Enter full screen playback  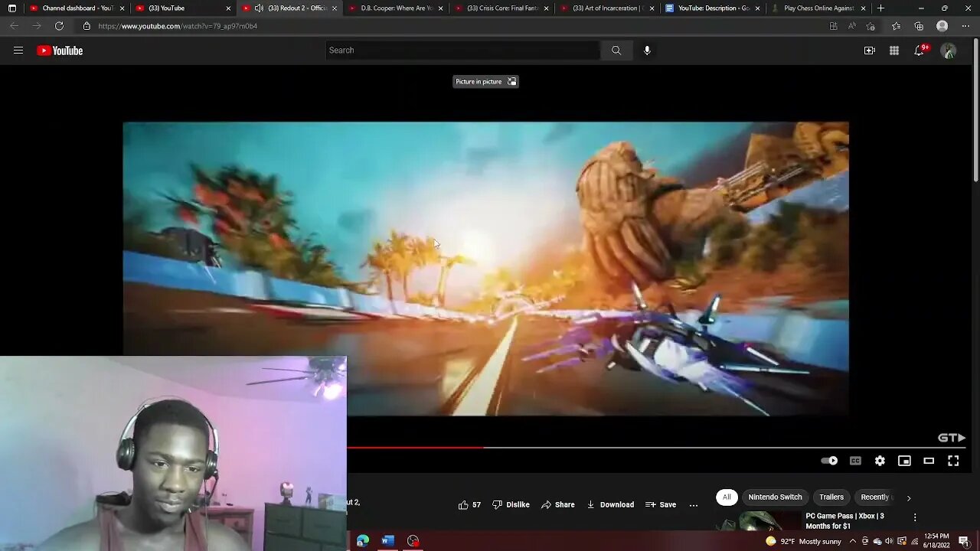pos(953,461)
